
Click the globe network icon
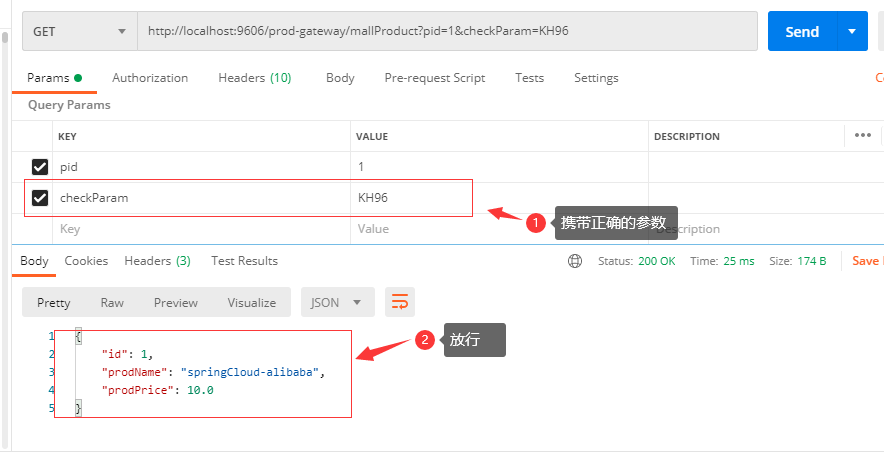pos(575,261)
